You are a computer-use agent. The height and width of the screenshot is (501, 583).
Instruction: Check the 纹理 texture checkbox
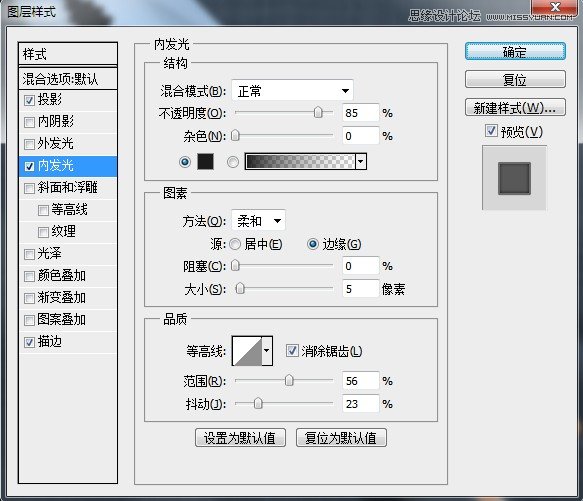43,232
